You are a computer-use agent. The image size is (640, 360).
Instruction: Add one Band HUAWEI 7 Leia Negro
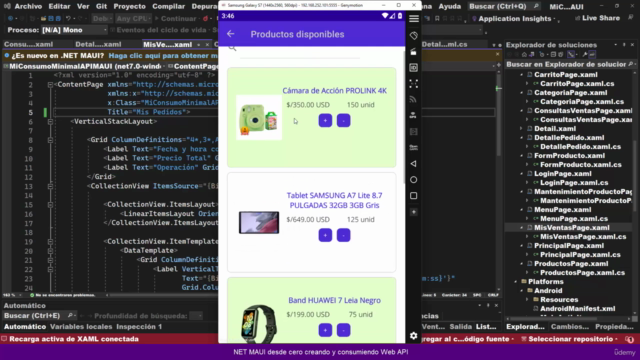pyautogui.click(x=325, y=330)
